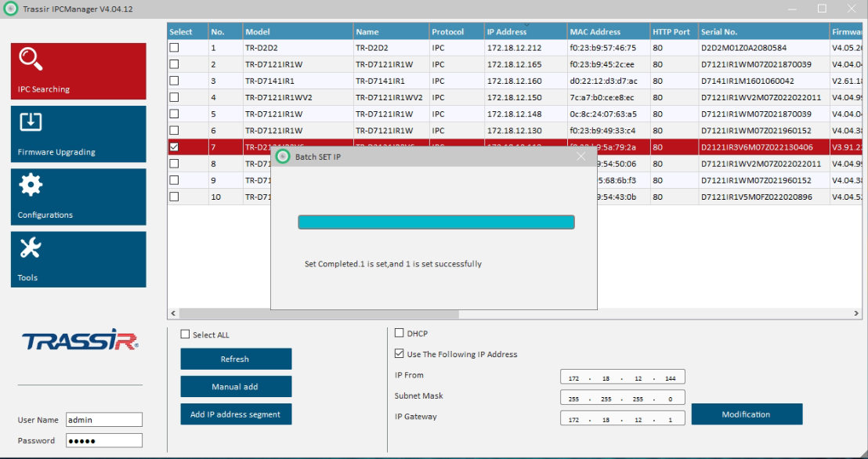Uncheck the checkbox for selected row 7

(175, 147)
